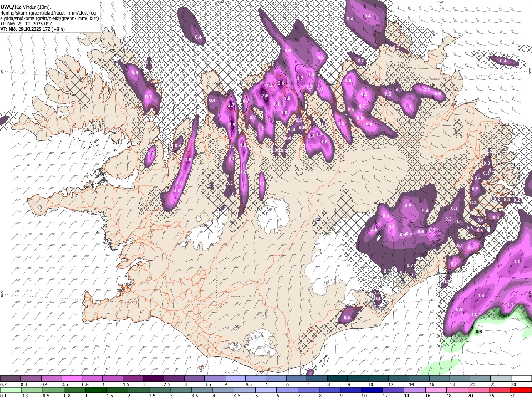532x399 pixels.
Task: Click the lightest green 0.1 swatch, bottom row
Action: [11, 390]
